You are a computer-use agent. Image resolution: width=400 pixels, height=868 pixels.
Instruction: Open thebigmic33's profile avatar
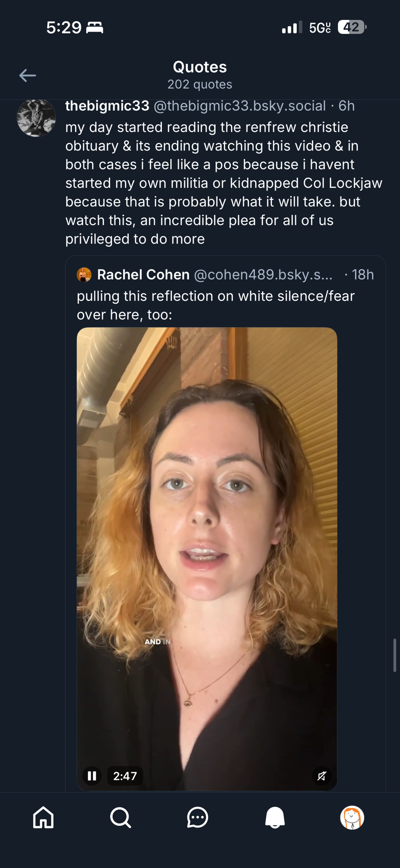click(x=36, y=118)
